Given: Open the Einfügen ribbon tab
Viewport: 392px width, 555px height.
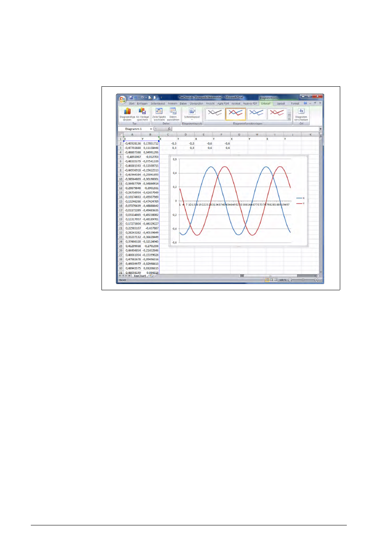Looking at the screenshot, I should (142, 104).
